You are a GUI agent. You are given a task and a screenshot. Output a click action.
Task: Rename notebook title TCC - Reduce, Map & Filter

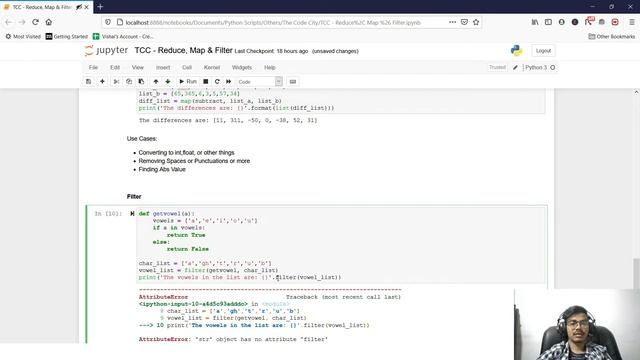(183, 51)
